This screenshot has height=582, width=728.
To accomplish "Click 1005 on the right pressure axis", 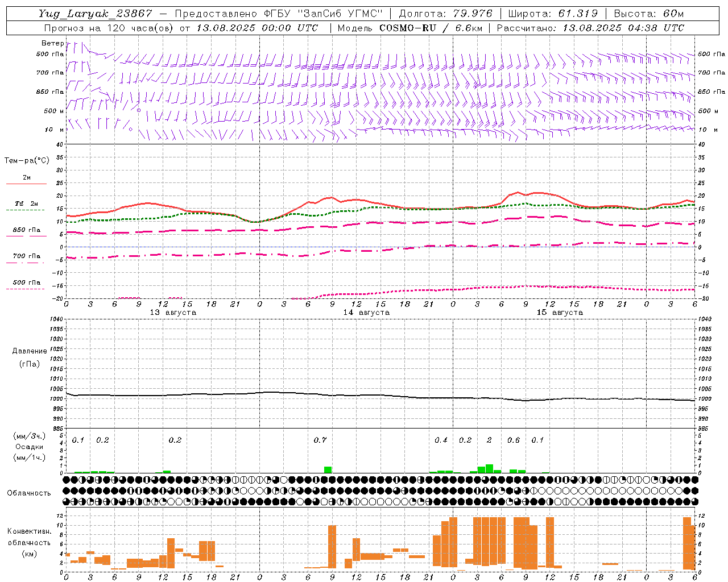I will coord(705,389).
